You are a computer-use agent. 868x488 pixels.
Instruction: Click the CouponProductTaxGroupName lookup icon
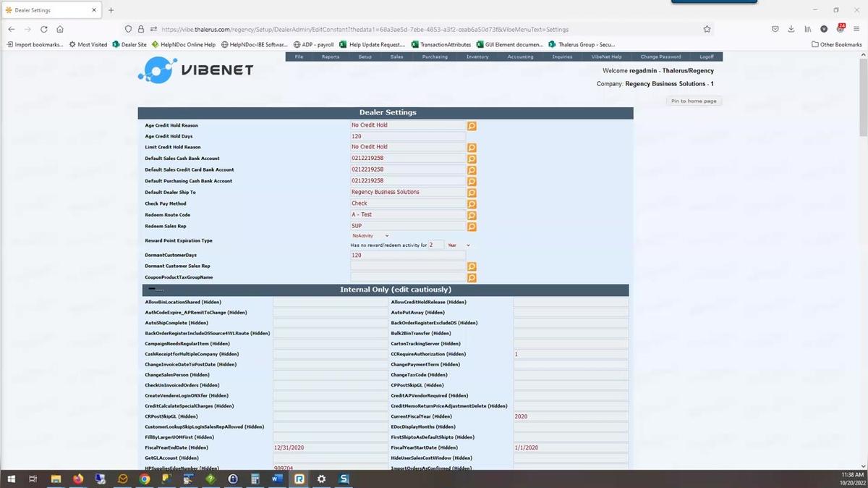pos(472,277)
